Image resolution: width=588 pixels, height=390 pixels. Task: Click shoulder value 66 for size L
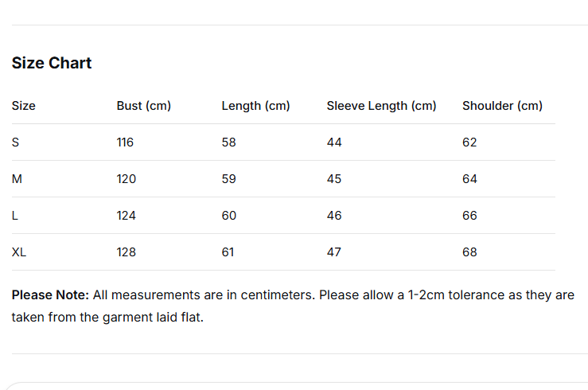(x=469, y=216)
